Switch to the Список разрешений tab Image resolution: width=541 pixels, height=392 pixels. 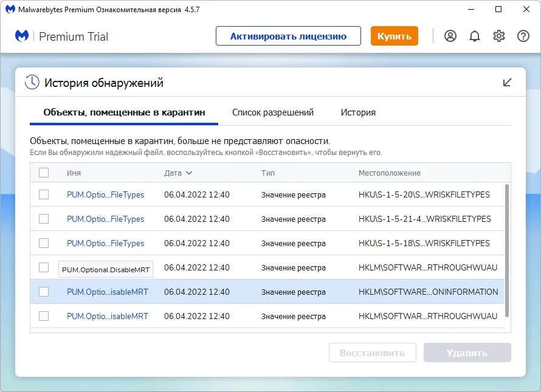(x=272, y=112)
